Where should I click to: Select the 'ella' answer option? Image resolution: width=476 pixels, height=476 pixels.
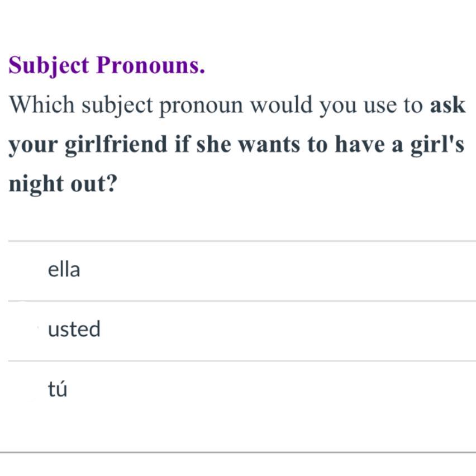64,270
